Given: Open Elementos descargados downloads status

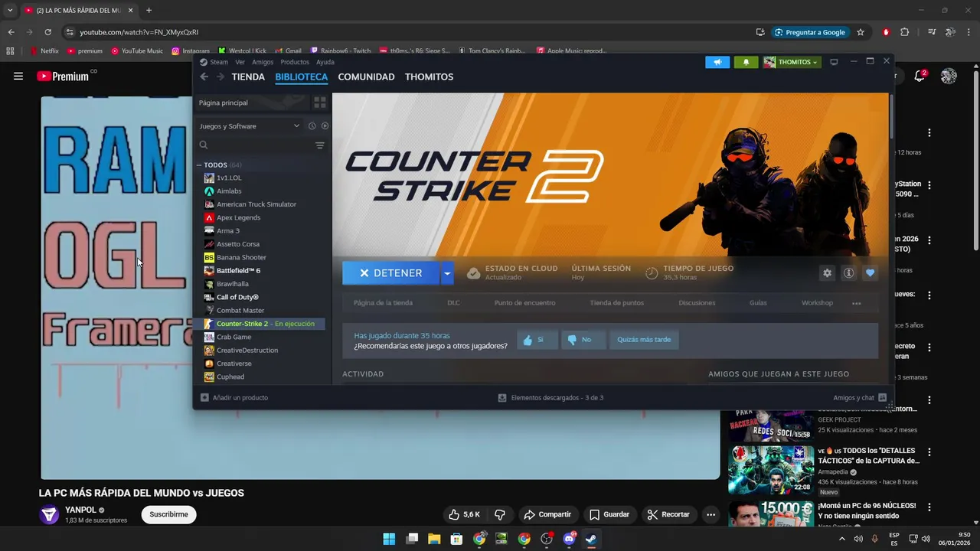Looking at the screenshot, I should pyautogui.click(x=550, y=398).
